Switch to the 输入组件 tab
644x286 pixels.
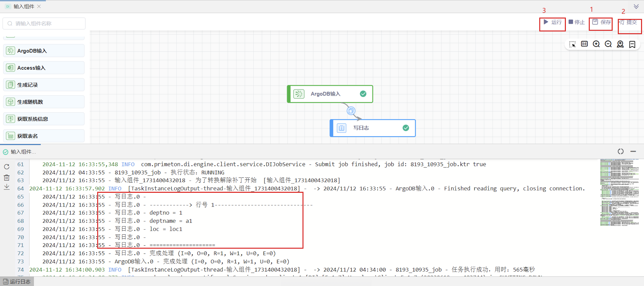tap(24, 7)
